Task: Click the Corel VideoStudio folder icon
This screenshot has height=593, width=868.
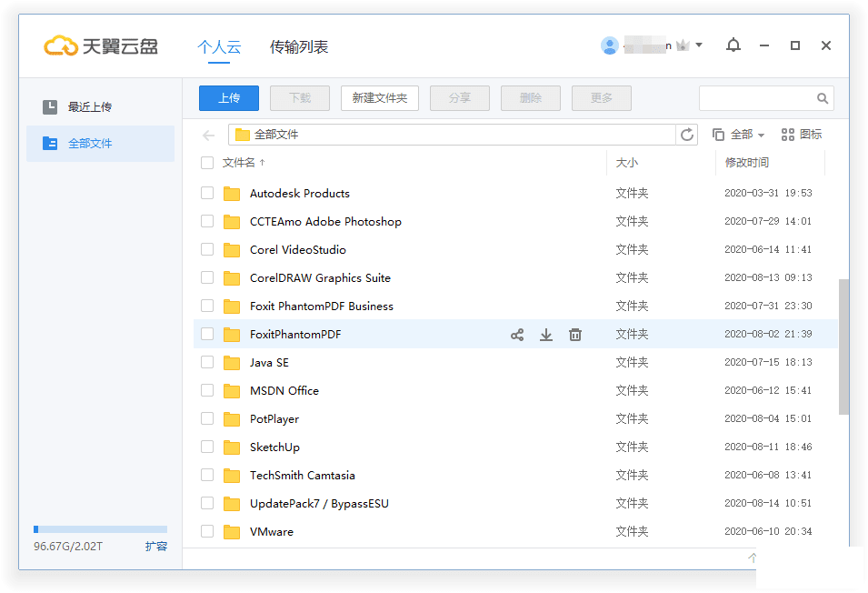Action: [x=232, y=250]
